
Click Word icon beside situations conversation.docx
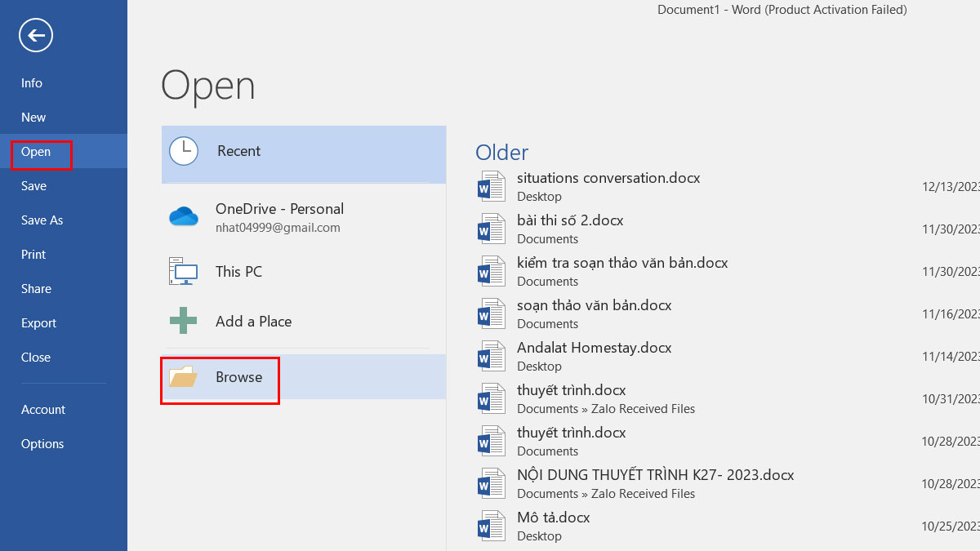[x=492, y=186]
